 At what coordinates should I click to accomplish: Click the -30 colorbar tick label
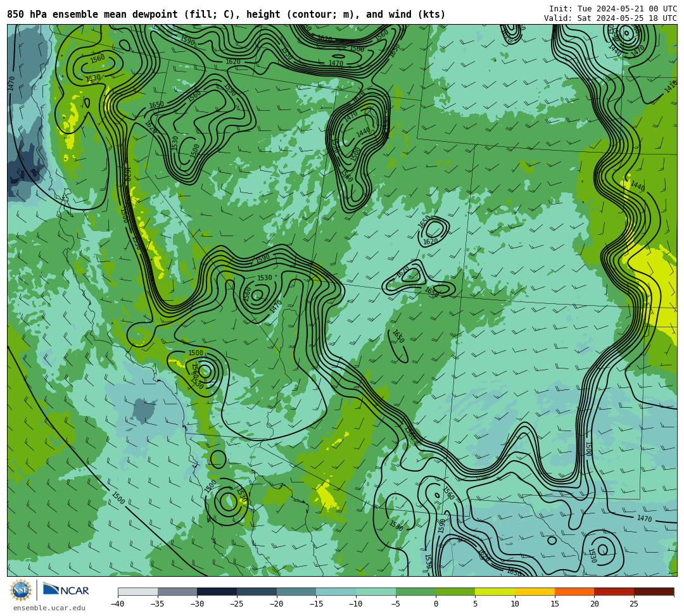[x=197, y=604]
